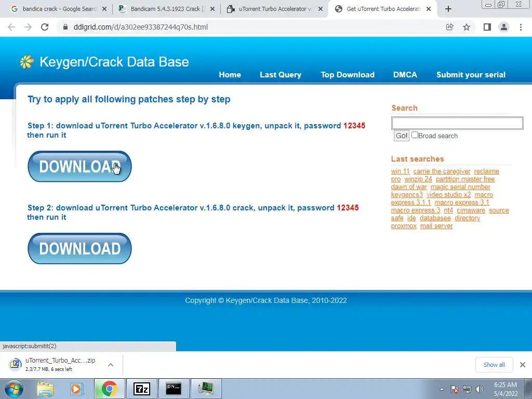Open the Chrome three-dot menu
The image size is (532, 399).
[x=521, y=27]
